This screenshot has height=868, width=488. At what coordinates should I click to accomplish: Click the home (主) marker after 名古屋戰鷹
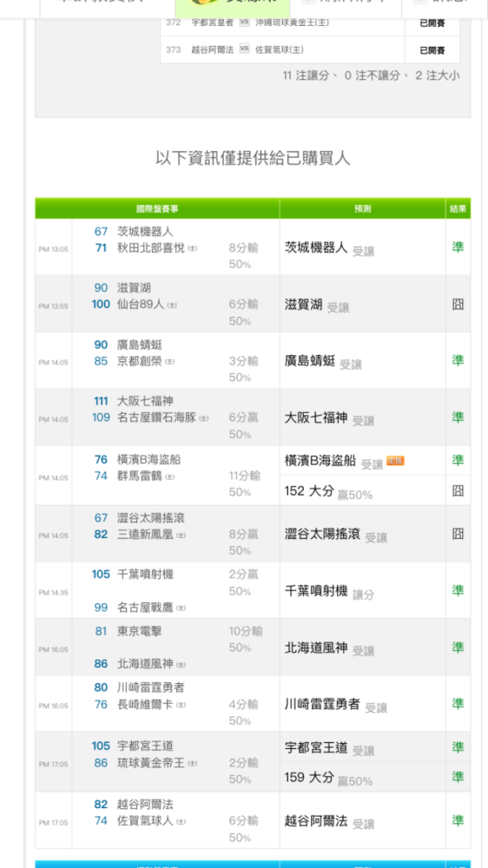click(181, 608)
